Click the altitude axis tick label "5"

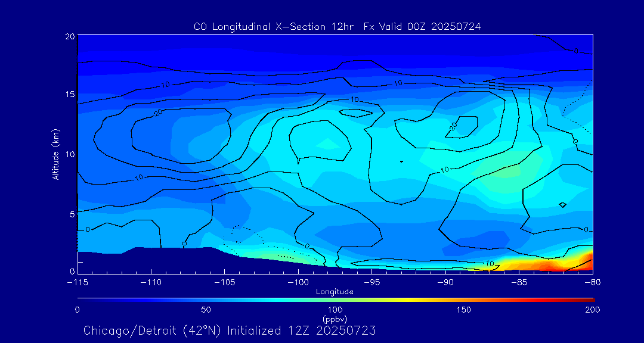click(x=72, y=214)
